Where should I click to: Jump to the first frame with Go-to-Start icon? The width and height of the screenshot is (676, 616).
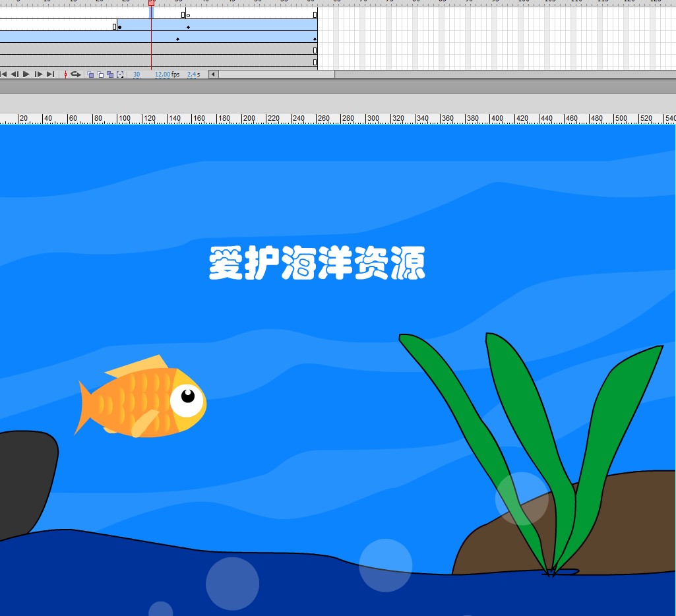pos(4,75)
